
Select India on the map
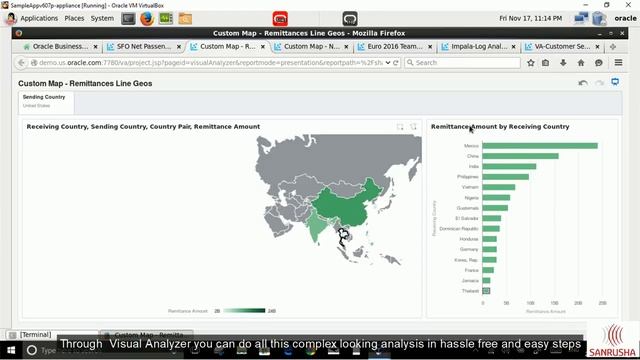tap(316, 227)
